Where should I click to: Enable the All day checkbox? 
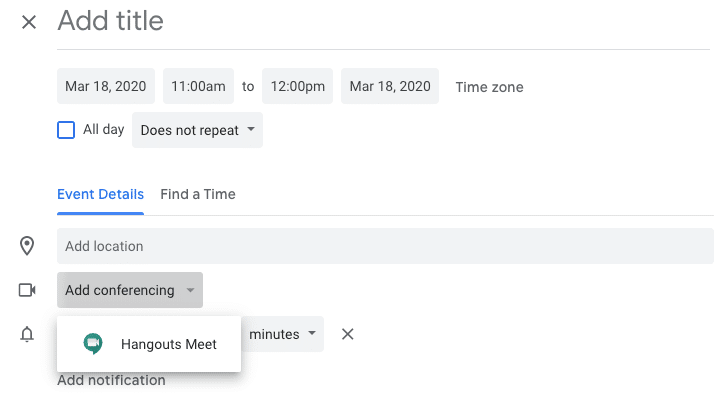click(x=66, y=130)
